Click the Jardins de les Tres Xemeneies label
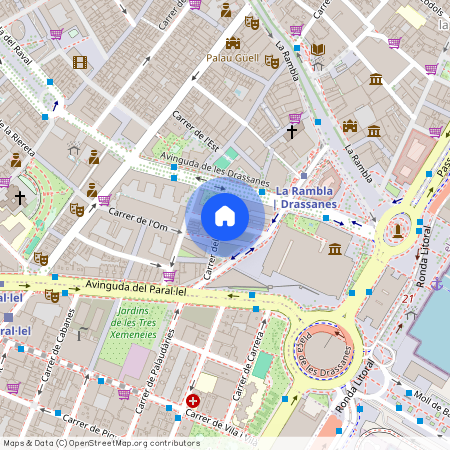This screenshot has height=450, width=450. 133,323
